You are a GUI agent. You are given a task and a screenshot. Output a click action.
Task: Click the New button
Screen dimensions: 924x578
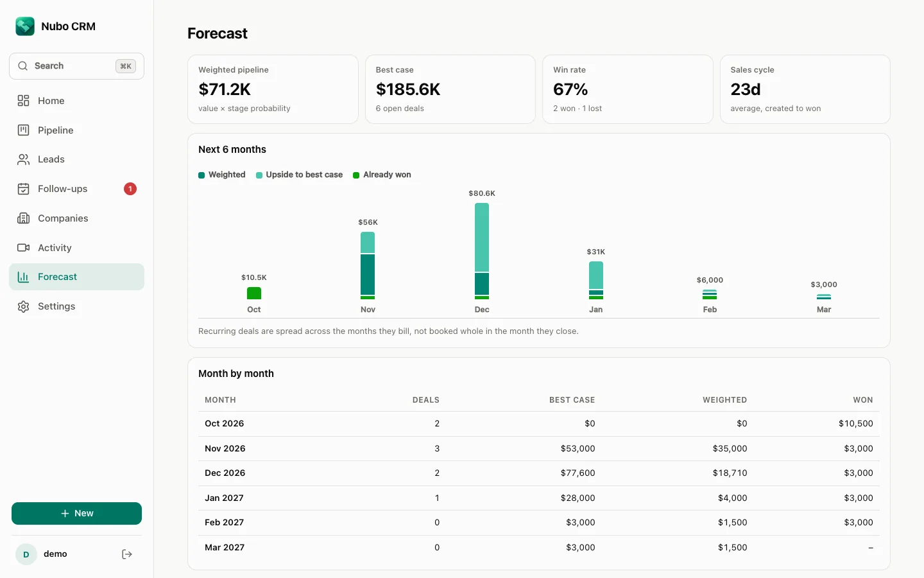[76, 514]
